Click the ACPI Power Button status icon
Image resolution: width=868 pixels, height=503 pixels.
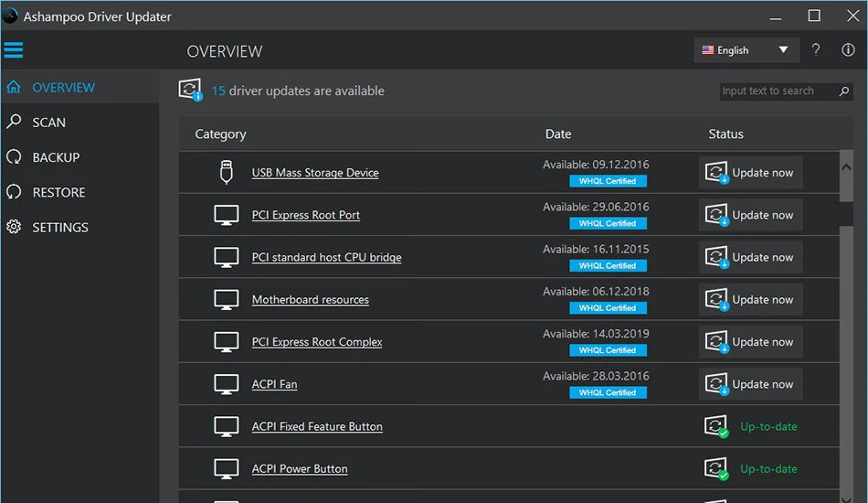tap(715, 468)
